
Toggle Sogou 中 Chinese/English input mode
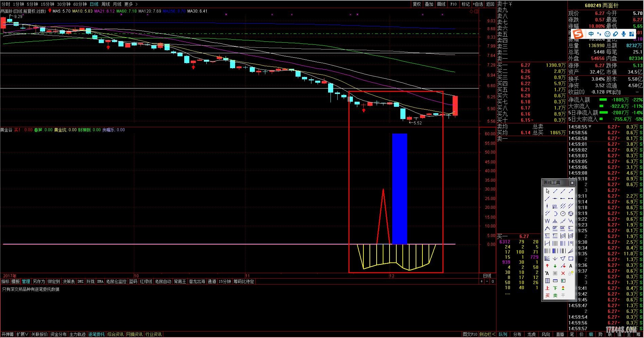pos(591,34)
